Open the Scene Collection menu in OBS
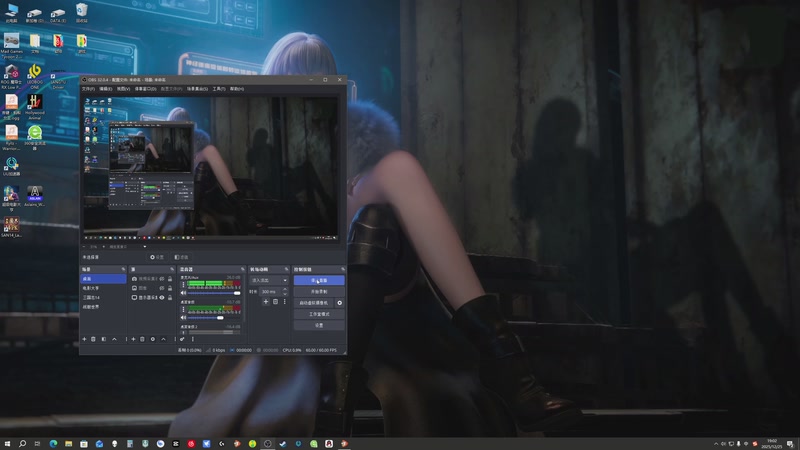Viewport: 800px width, 450px height. [x=197, y=89]
